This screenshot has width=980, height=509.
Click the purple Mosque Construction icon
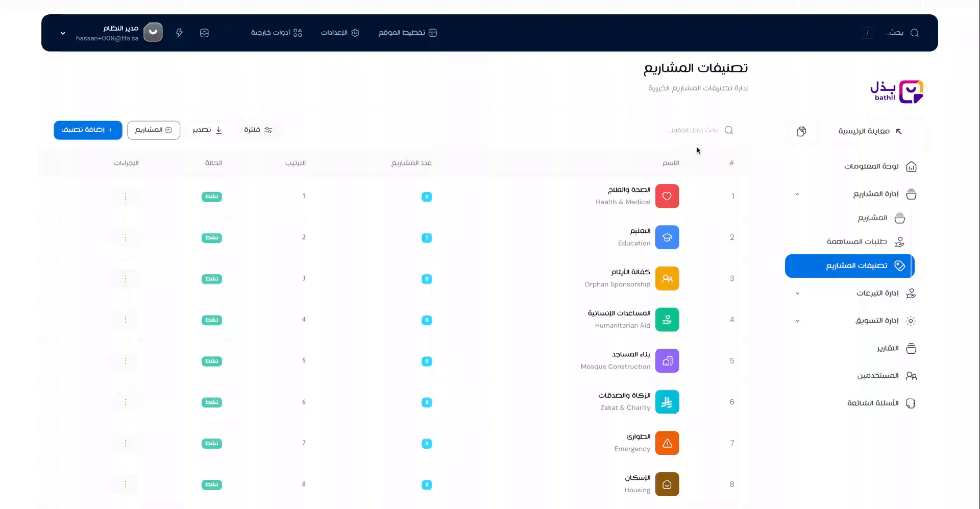click(667, 361)
